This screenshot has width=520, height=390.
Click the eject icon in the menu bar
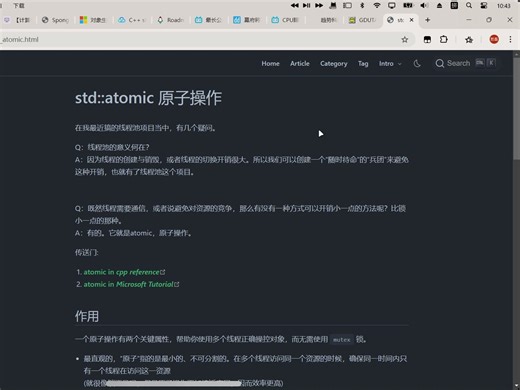[x=439, y=5]
